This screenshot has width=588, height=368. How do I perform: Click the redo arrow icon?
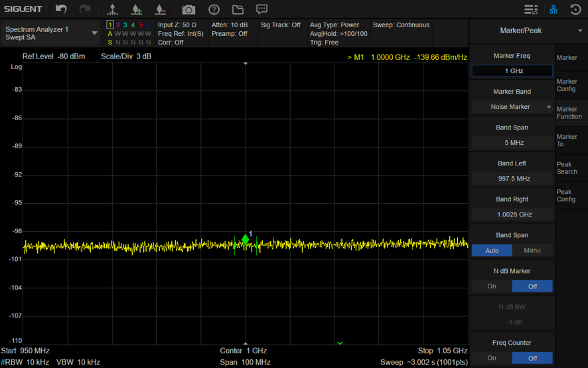click(85, 9)
